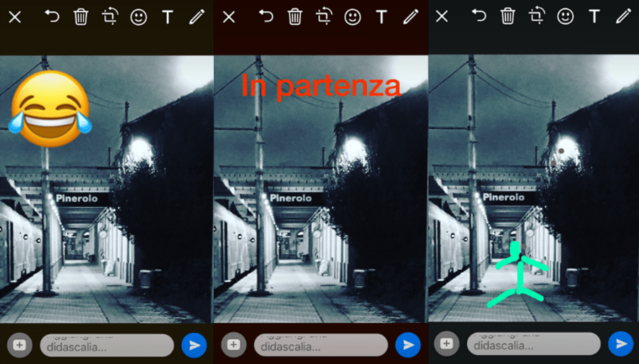Image resolution: width=639 pixels, height=364 pixels.
Task: Tap trash icon above the stick figure photo
Action: click(x=508, y=16)
